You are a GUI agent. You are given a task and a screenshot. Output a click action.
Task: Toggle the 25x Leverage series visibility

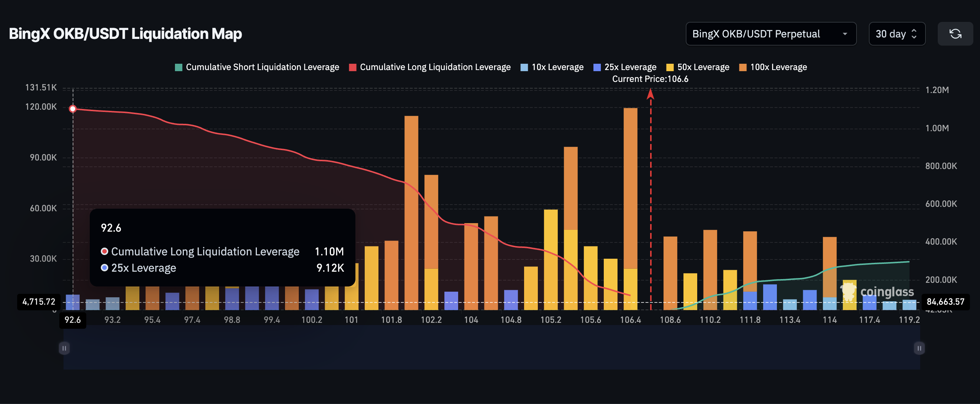pyautogui.click(x=597, y=67)
